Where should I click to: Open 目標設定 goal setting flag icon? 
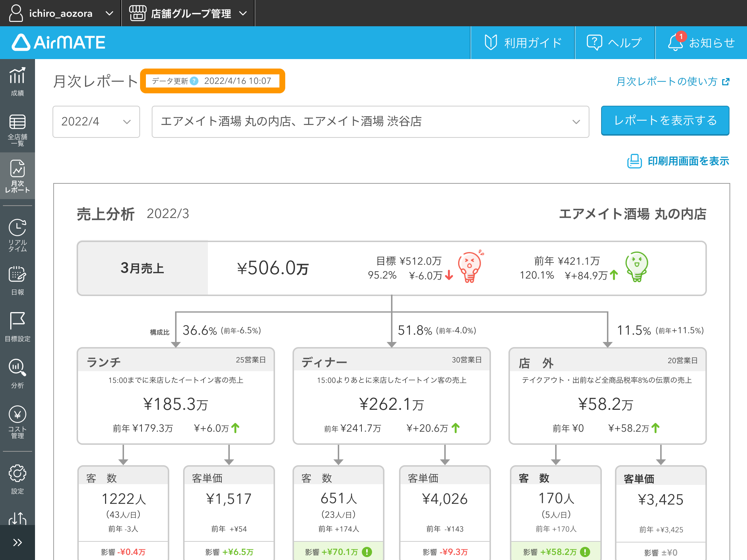(17, 327)
